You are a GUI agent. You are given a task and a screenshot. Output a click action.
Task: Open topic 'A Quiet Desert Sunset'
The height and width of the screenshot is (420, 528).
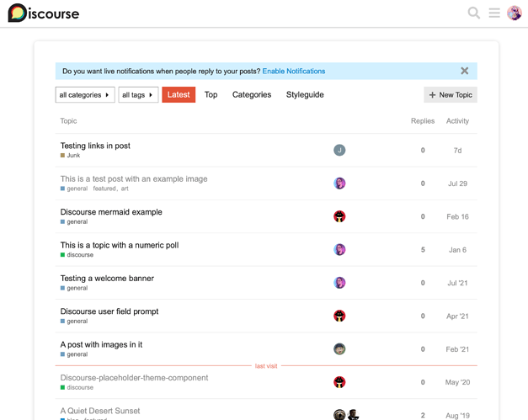[x=100, y=411]
